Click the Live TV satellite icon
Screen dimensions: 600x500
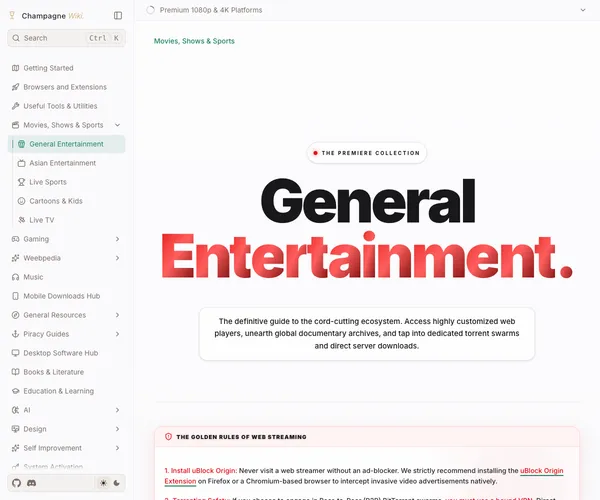tap(21, 220)
